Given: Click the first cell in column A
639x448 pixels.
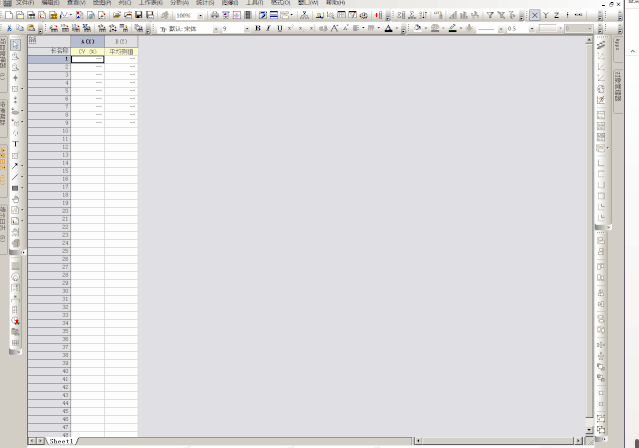Looking at the screenshot, I should [87, 59].
